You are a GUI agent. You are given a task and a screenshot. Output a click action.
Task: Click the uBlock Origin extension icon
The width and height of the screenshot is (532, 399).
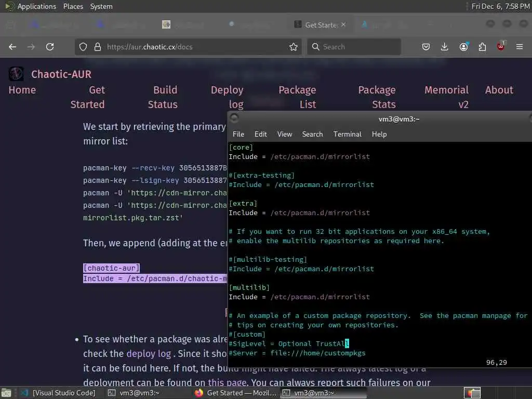(x=501, y=46)
